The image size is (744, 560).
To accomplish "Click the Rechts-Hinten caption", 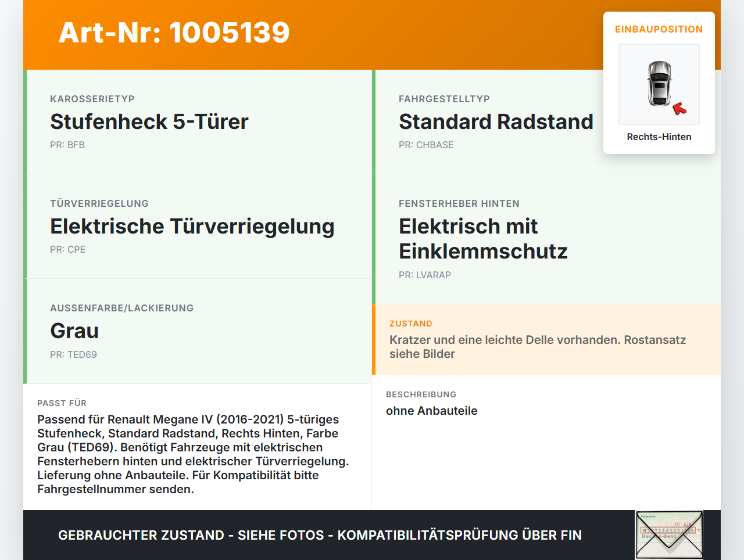I will [x=659, y=137].
